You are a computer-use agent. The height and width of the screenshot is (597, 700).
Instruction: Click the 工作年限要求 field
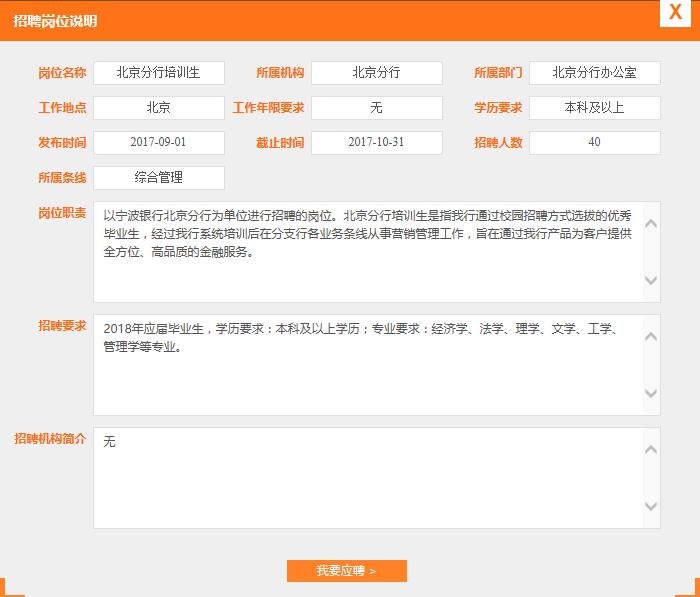376,108
